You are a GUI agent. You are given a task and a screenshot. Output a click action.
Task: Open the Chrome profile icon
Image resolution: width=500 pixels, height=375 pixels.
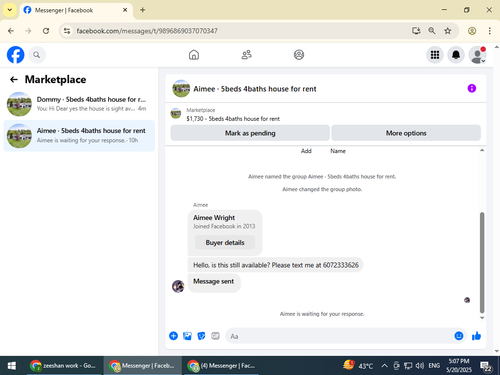pyautogui.click(x=472, y=31)
